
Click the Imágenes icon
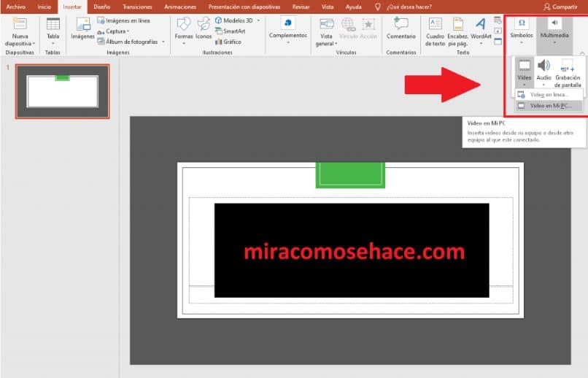click(x=83, y=28)
